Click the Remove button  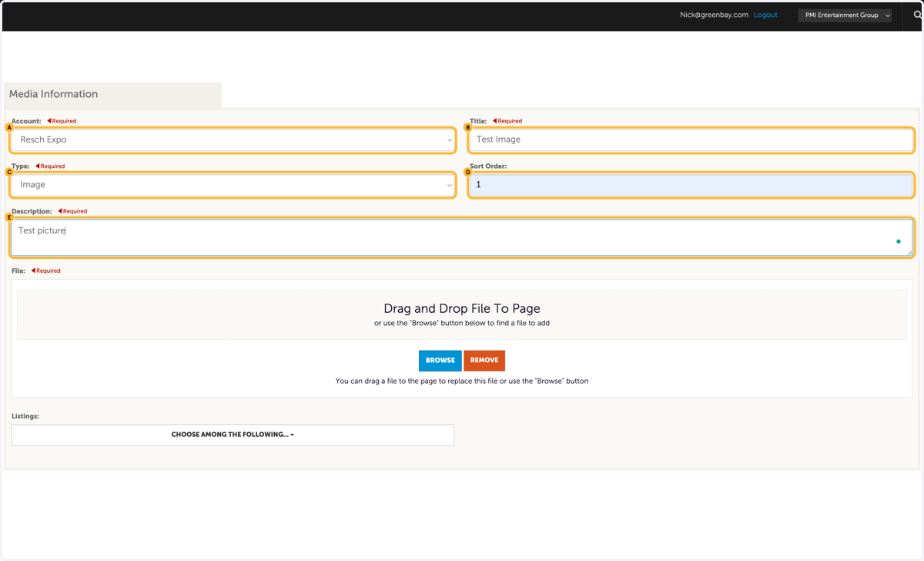click(x=484, y=361)
